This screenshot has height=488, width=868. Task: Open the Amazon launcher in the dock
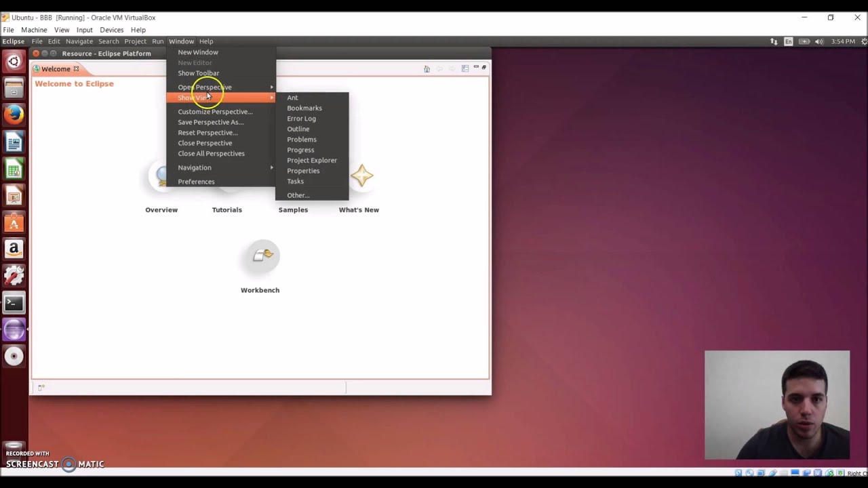14,249
